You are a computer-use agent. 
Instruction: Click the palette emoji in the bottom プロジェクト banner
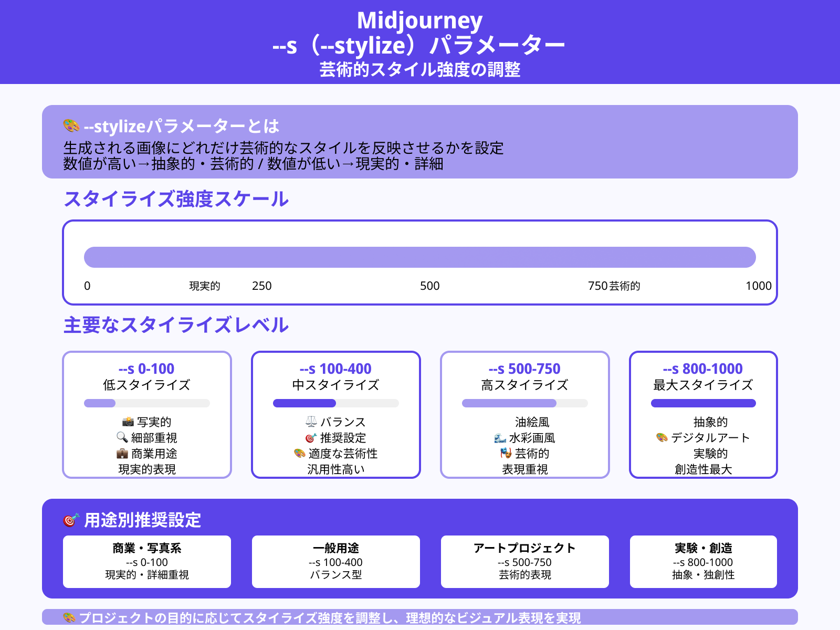pyautogui.click(x=69, y=617)
